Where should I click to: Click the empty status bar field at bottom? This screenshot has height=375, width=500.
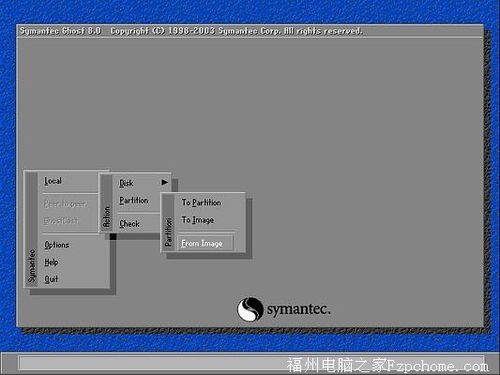tap(251, 363)
